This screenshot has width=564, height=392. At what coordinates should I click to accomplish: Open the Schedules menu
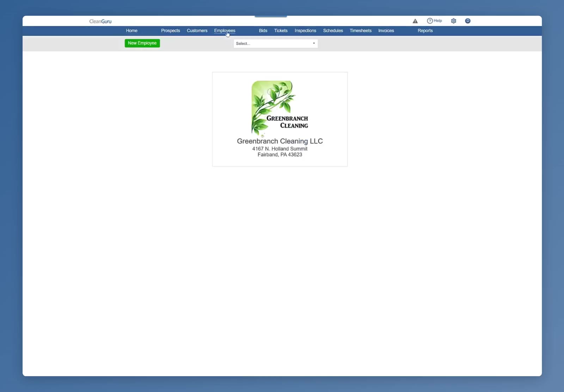(333, 31)
